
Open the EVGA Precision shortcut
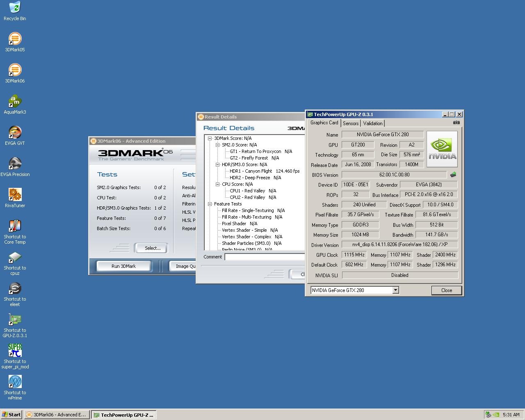point(15,163)
